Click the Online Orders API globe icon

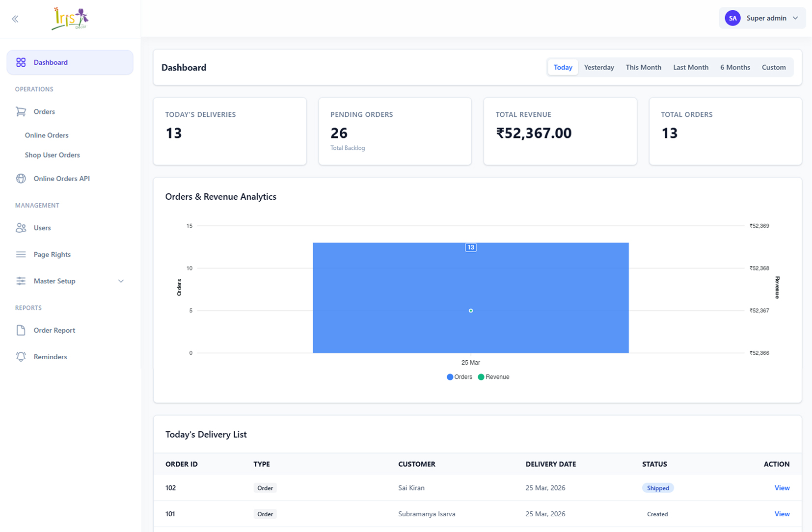21,179
